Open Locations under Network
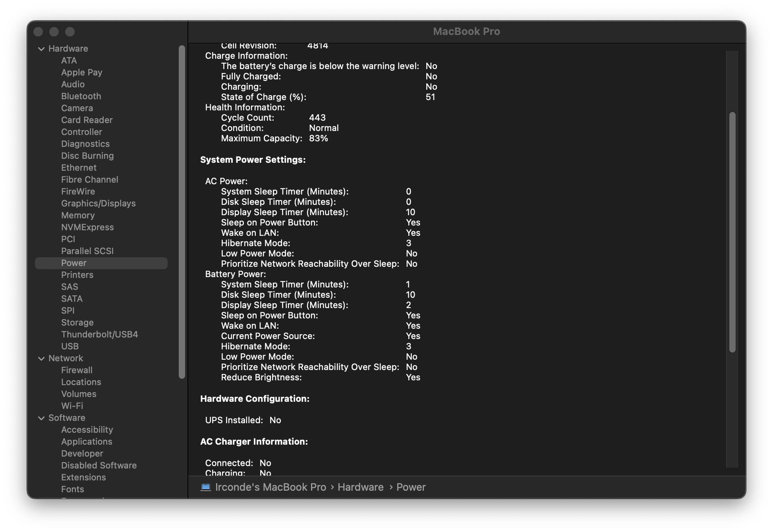This screenshot has height=532, width=773. [81, 382]
